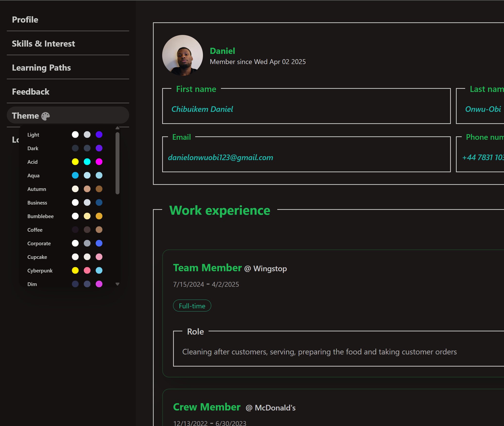Screen dimensions: 504x426
Task: Click the yellow swatch in Cyberpunk row
Action: coord(75,270)
